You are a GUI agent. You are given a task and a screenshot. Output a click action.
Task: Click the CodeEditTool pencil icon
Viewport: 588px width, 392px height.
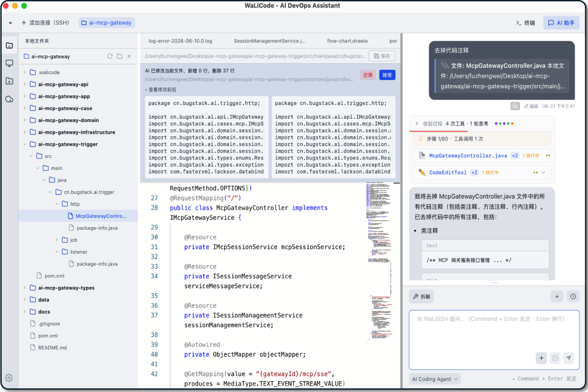(x=422, y=173)
